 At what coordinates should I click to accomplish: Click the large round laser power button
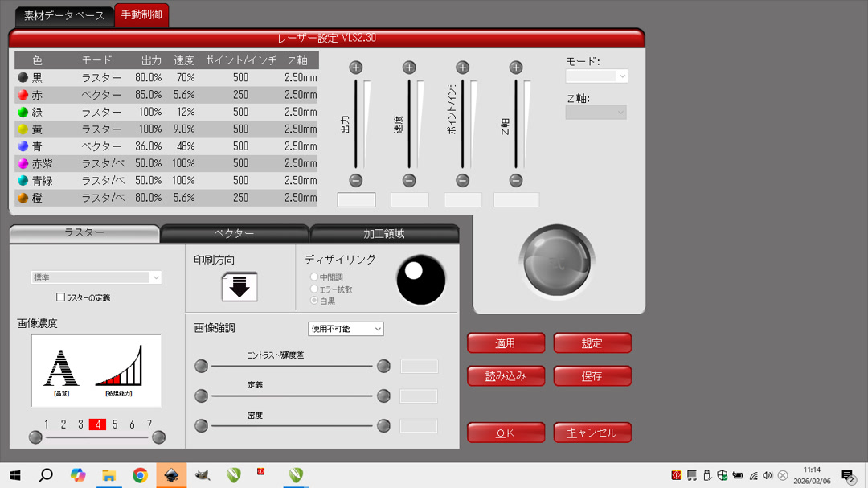click(x=557, y=260)
